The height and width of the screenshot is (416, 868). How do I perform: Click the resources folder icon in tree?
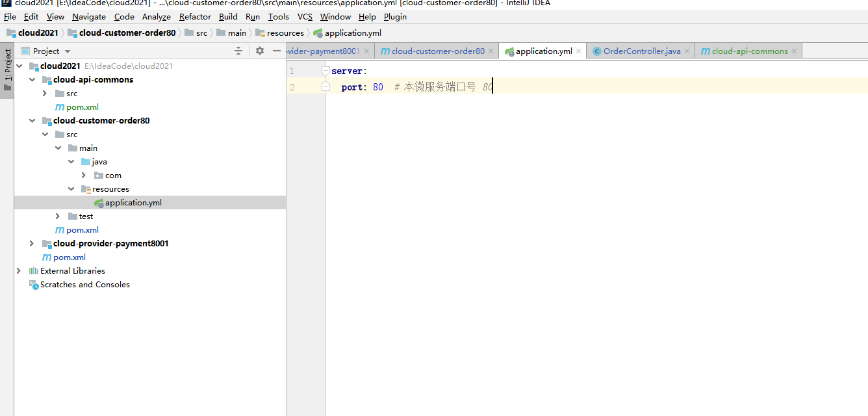[86, 188]
